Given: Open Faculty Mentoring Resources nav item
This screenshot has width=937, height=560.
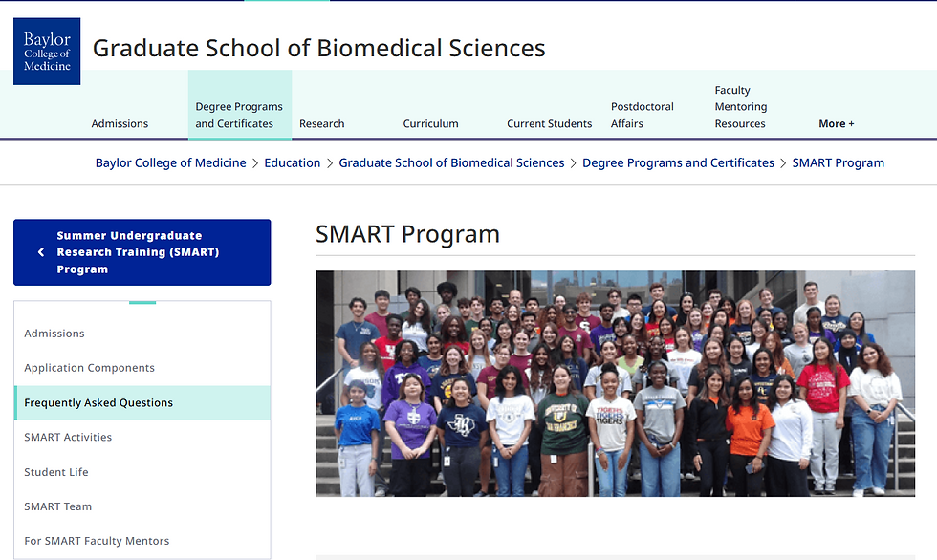Looking at the screenshot, I should (741, 107).
